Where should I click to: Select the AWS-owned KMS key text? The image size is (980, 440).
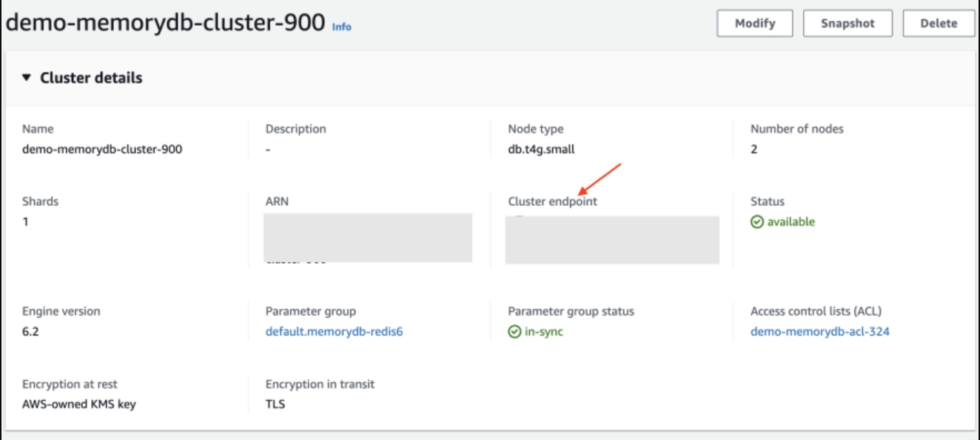point(79,404)
